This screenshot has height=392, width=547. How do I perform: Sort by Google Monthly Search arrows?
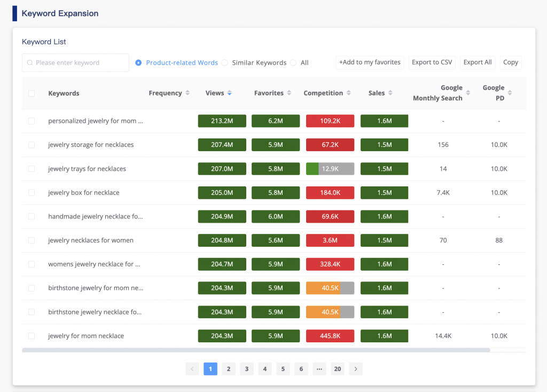tap(468, 93)
